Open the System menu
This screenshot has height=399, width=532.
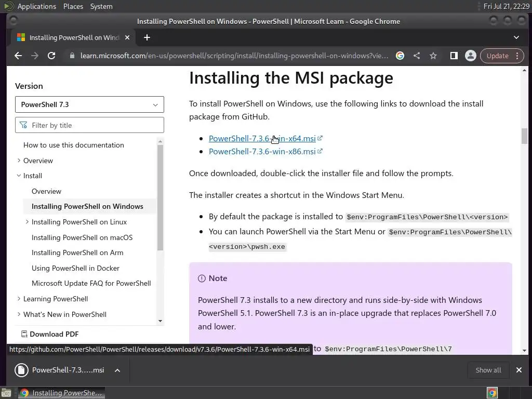click(x=101, y=6)
